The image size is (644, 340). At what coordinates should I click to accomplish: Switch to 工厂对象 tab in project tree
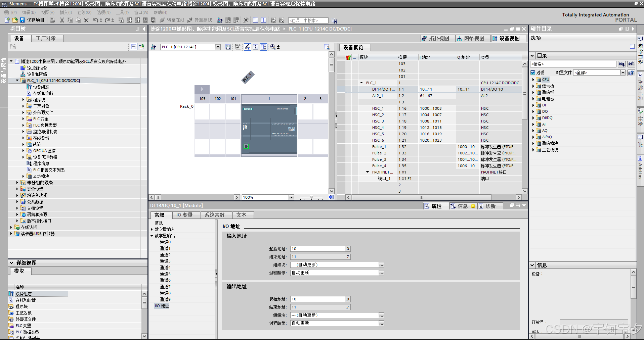(x=48, y=38)
